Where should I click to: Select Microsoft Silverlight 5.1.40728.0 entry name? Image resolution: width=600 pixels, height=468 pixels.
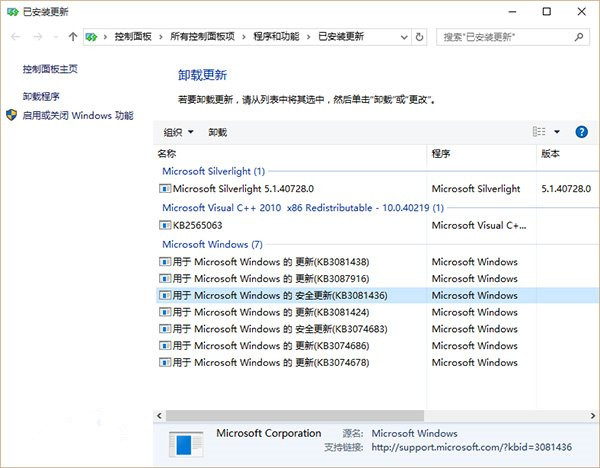click(x=243, y=189)
